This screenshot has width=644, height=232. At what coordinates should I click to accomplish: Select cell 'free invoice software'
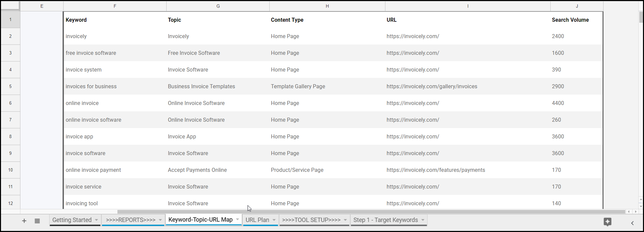click(x=115, y=53)
